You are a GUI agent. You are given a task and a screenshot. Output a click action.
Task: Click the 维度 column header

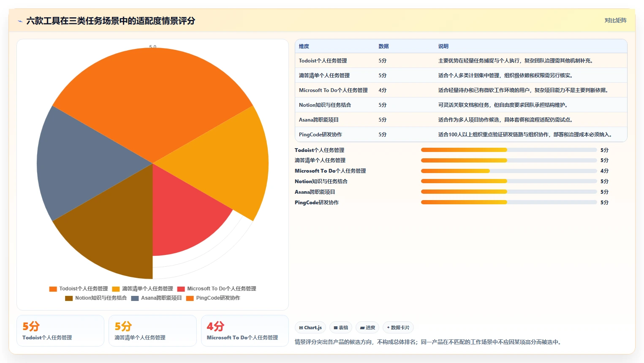[304, 46]
